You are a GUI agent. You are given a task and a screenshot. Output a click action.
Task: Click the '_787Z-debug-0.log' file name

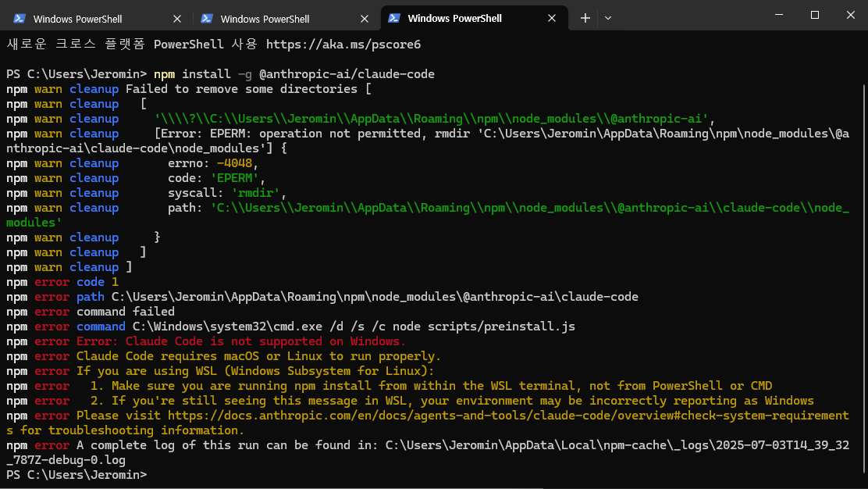66,460
